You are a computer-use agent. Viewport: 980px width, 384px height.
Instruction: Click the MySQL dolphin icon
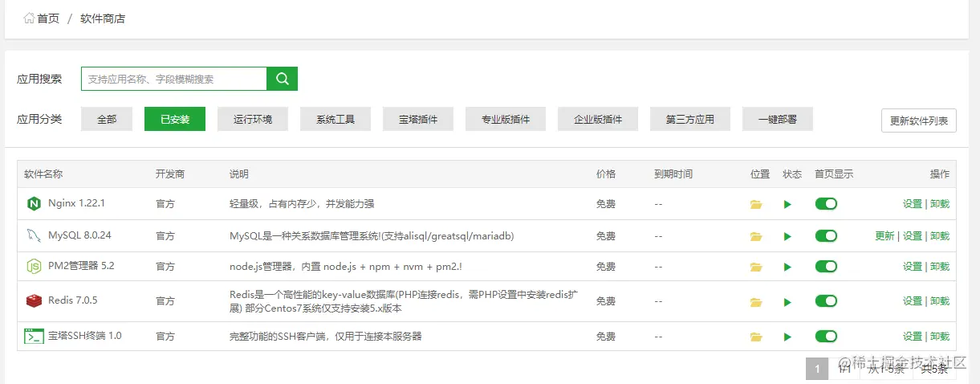(33, 235)
